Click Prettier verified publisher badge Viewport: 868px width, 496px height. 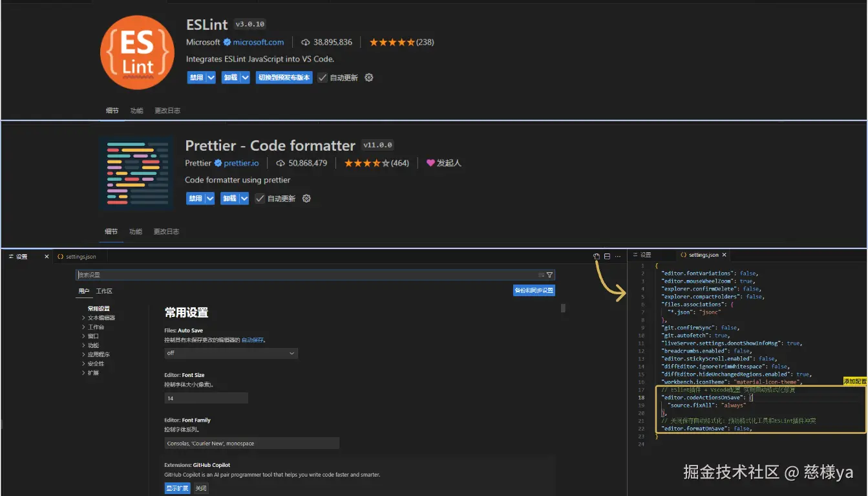click(x=218, y=163)
